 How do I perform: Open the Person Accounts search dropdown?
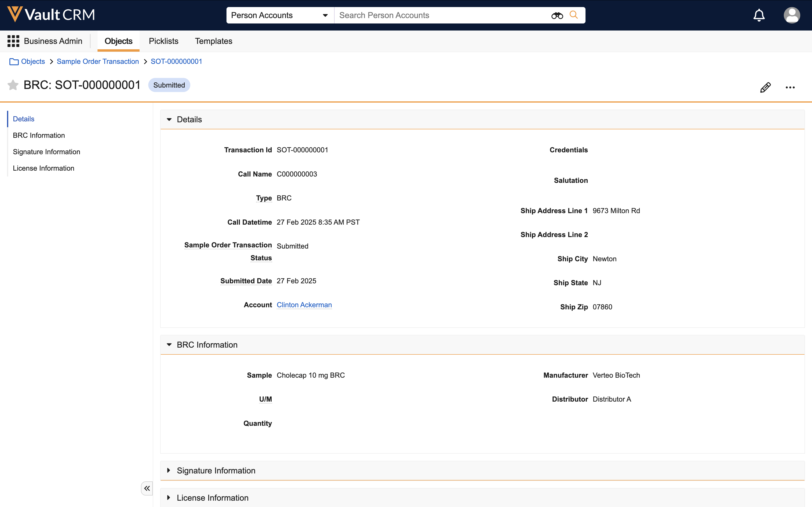(280, 15)
